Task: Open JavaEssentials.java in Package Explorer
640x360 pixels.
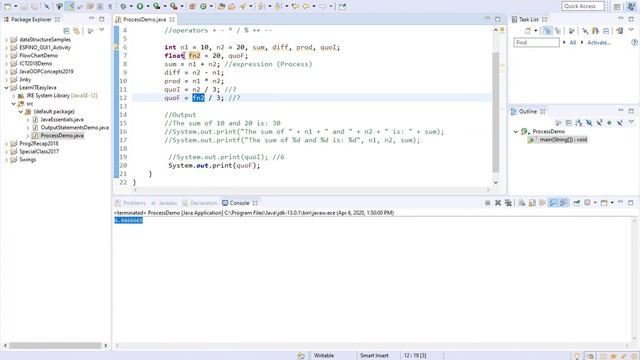Action: (62, 120)
